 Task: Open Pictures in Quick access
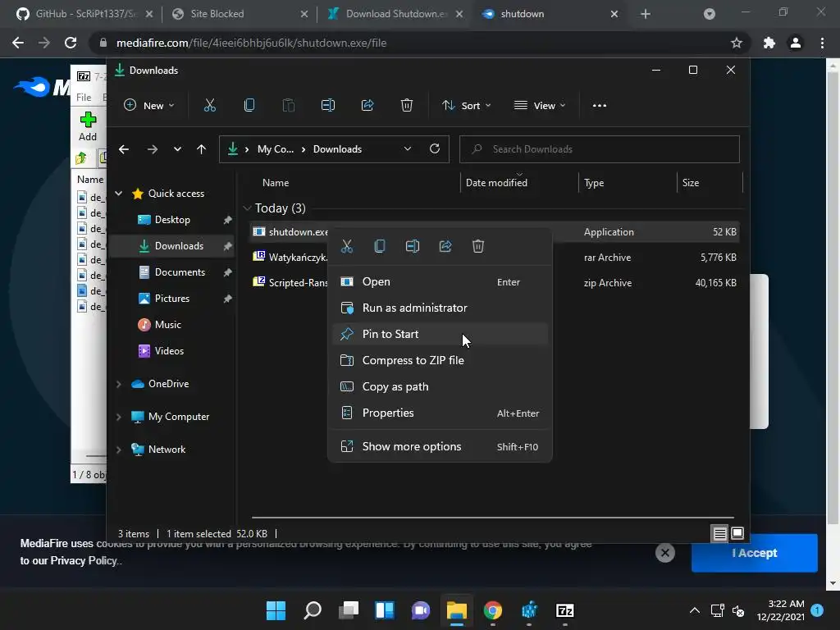tap(172, 299)
